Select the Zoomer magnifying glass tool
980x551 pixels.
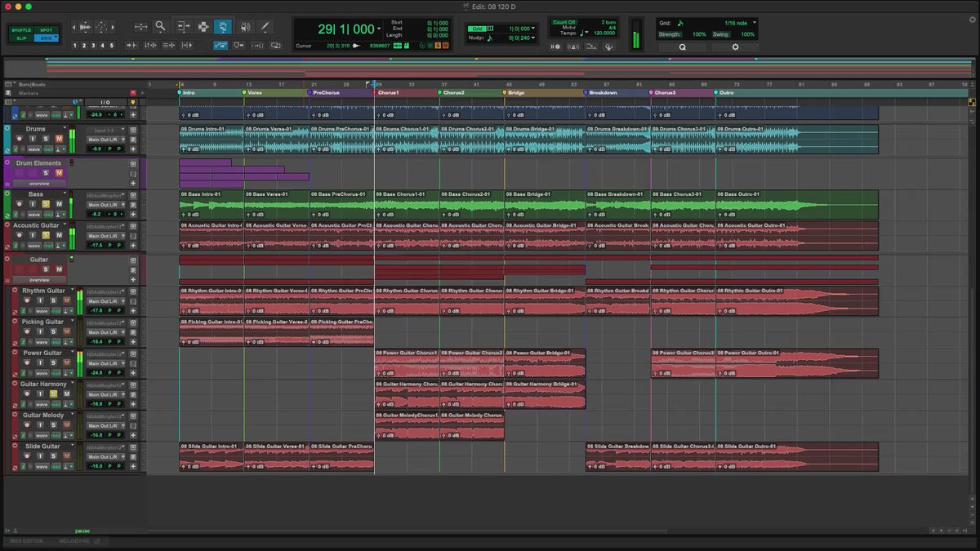click(160, 27)
